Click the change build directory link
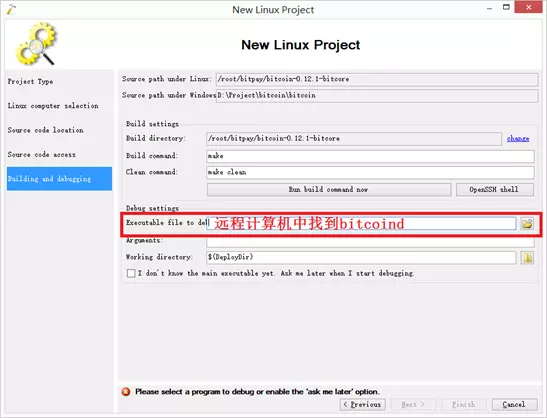The image size is (547, 418). (518, 139)
